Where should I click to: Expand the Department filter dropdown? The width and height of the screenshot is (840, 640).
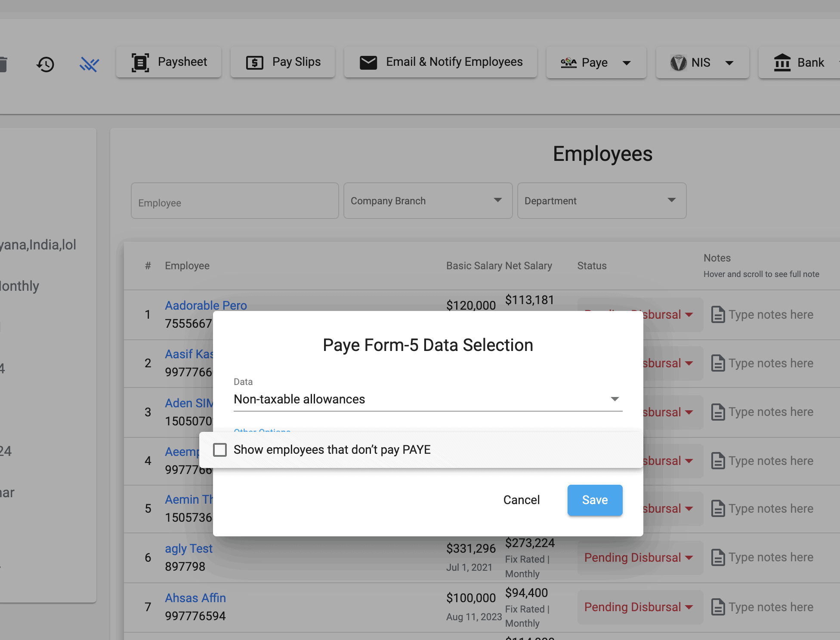click(x=601, y=201)
